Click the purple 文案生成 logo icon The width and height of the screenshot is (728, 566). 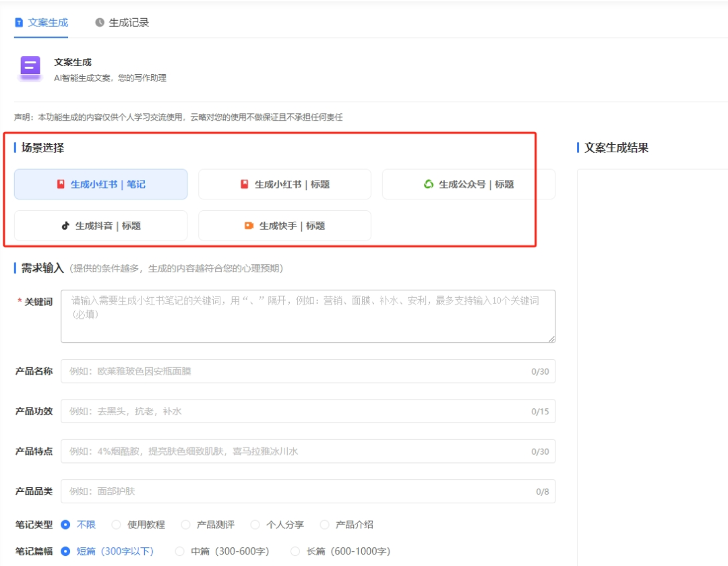point(30,68)
